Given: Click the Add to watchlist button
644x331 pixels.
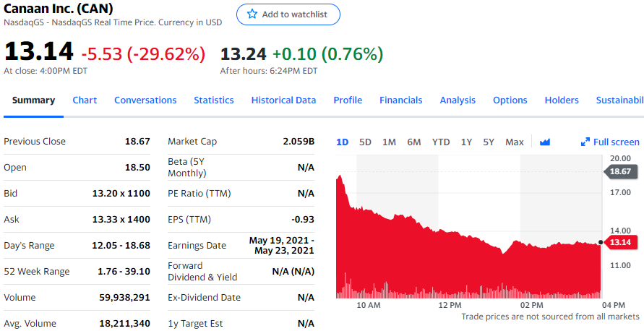Looking at the screenshot, I should [288, 14].
